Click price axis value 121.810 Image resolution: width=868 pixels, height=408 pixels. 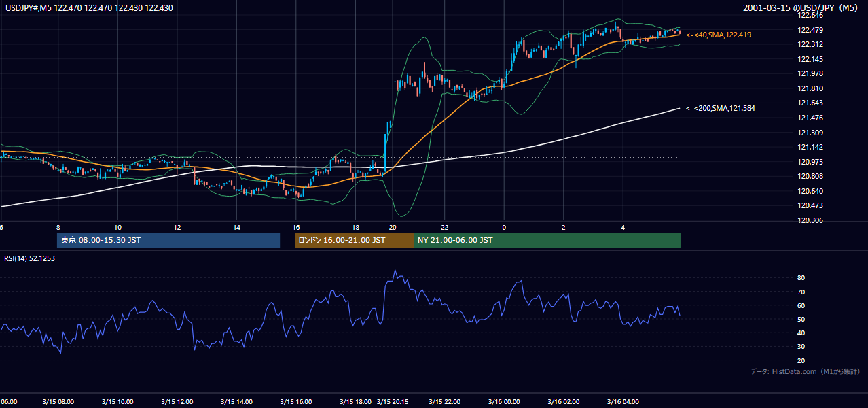pyautogui.click(x=811, y=88)
